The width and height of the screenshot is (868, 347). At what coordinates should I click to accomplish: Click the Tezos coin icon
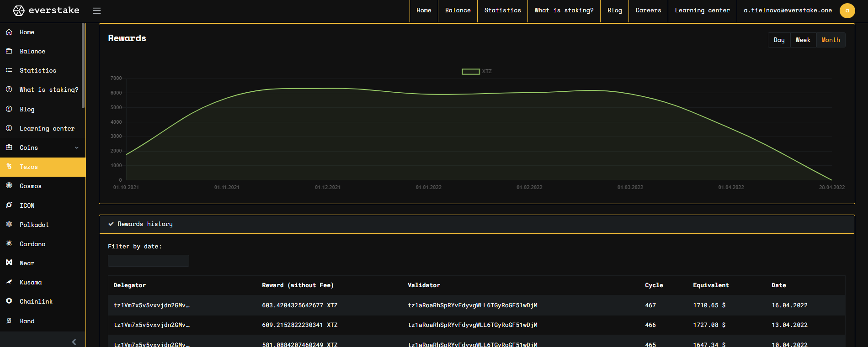click(9, 167)
